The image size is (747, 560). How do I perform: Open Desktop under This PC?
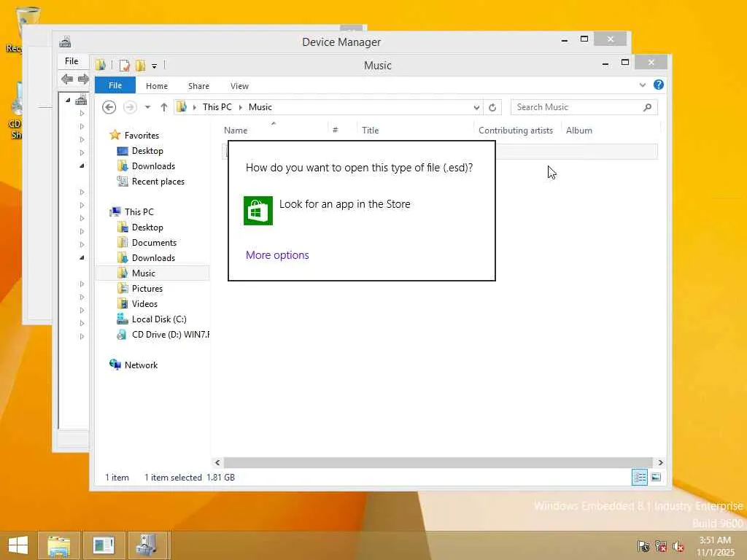[x=147, y=227]
